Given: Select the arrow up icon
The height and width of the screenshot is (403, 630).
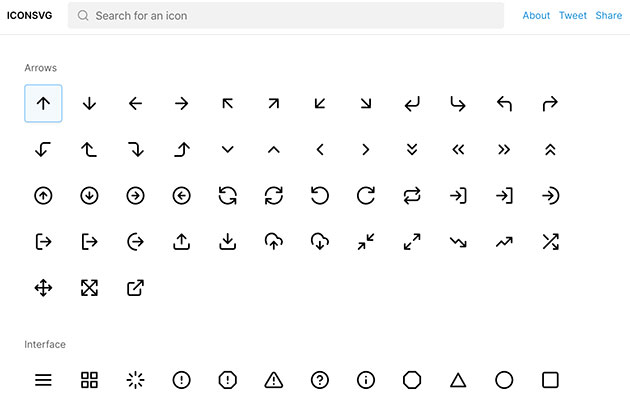Looking at the screenshot, I should click(43, 103).
